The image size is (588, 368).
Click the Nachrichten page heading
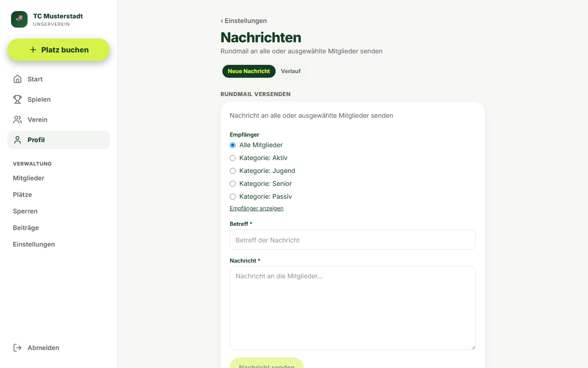[x=261, y=37]
